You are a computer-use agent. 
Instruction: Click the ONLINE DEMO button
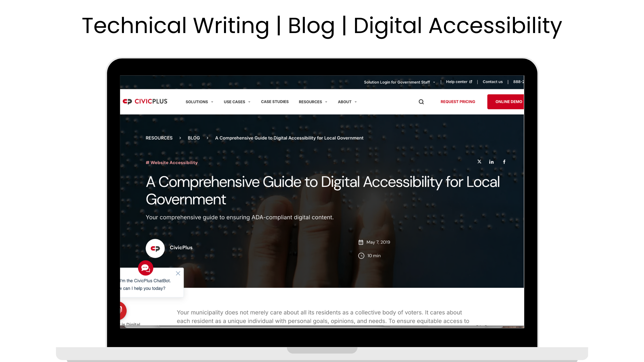point(508,102)
